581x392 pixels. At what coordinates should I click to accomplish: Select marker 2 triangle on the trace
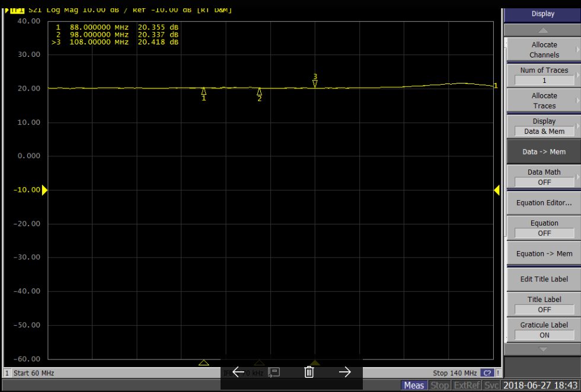(x=260, y=91)
